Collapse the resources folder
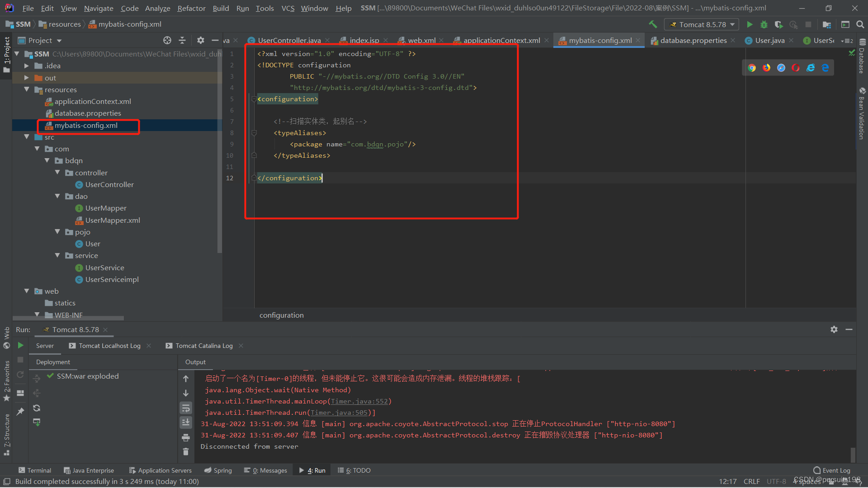This screenshot has width=868, height=488. 27,89
